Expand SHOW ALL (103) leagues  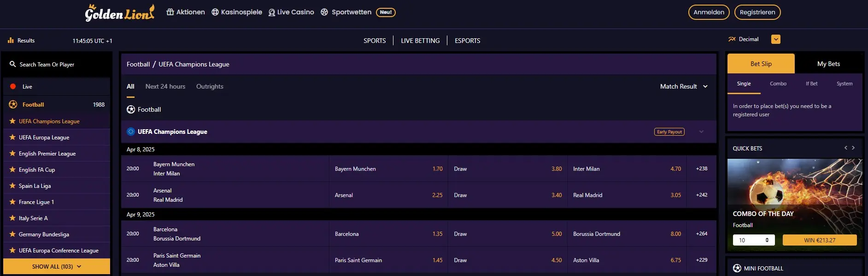57,266
